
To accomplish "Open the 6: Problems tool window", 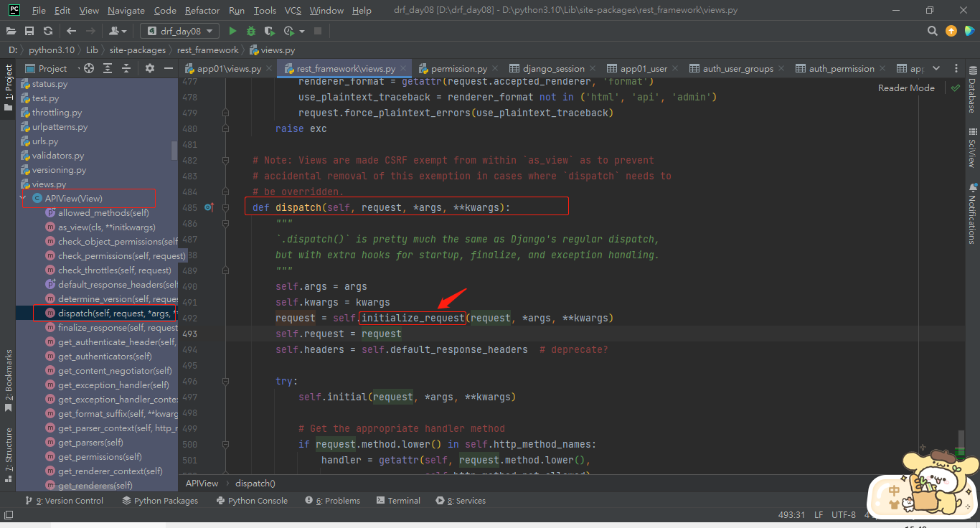I will click(x=333, y=501).
